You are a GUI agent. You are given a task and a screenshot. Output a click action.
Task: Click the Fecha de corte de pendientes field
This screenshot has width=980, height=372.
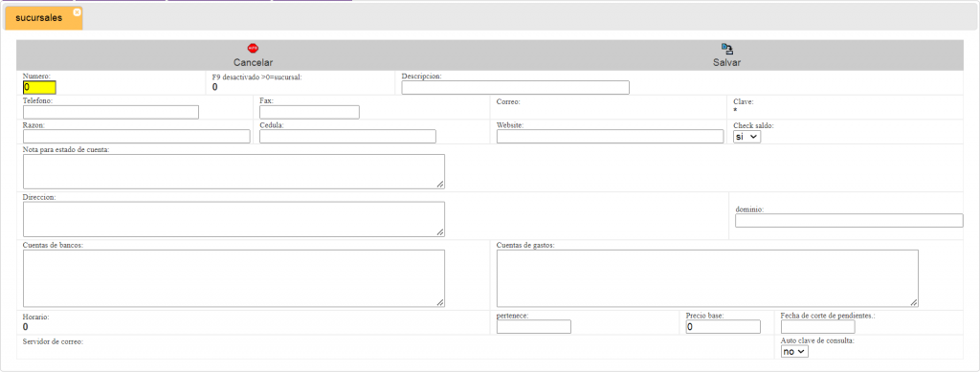[x=818, y=326]
